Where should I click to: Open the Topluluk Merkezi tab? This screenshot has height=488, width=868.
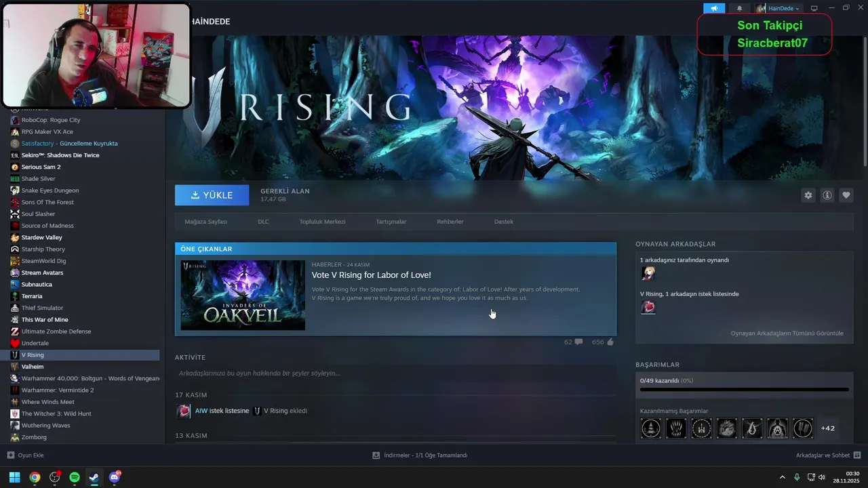click(322, 222)
